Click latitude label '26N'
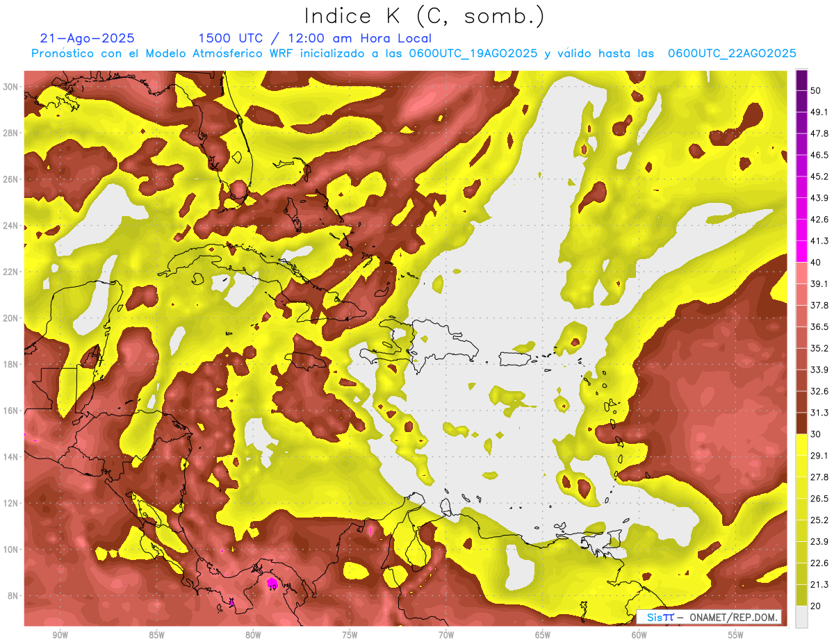This screenshot has height=644, width=834. tap(12, 179)
